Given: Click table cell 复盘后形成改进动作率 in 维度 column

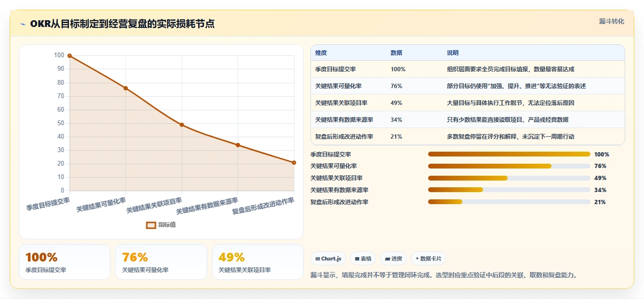Looking at the screenshot, I should [344, 137].
